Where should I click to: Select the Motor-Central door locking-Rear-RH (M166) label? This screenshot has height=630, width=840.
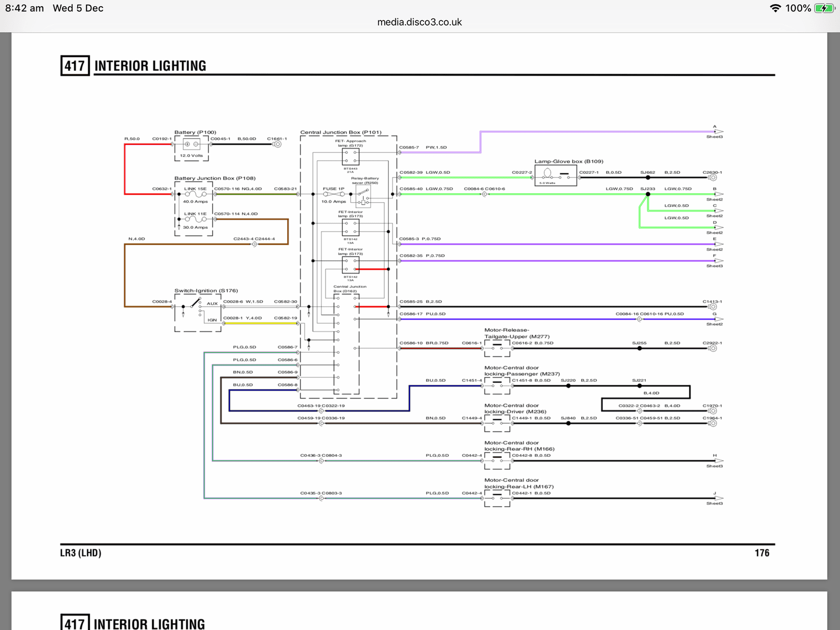519,446
